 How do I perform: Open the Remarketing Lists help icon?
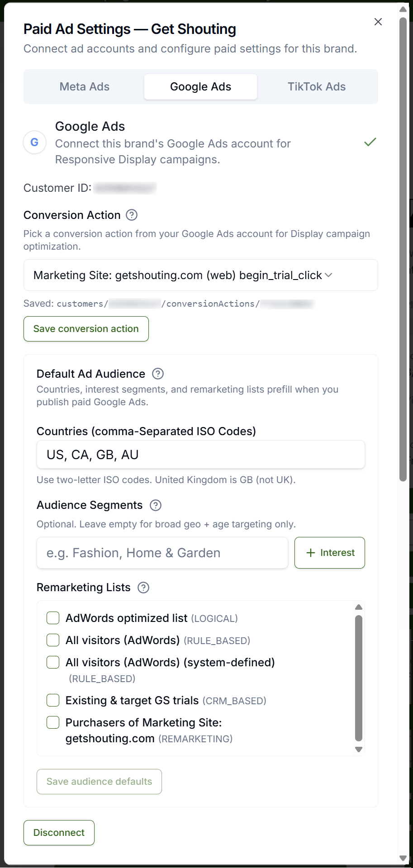click(x=143, y=588)
